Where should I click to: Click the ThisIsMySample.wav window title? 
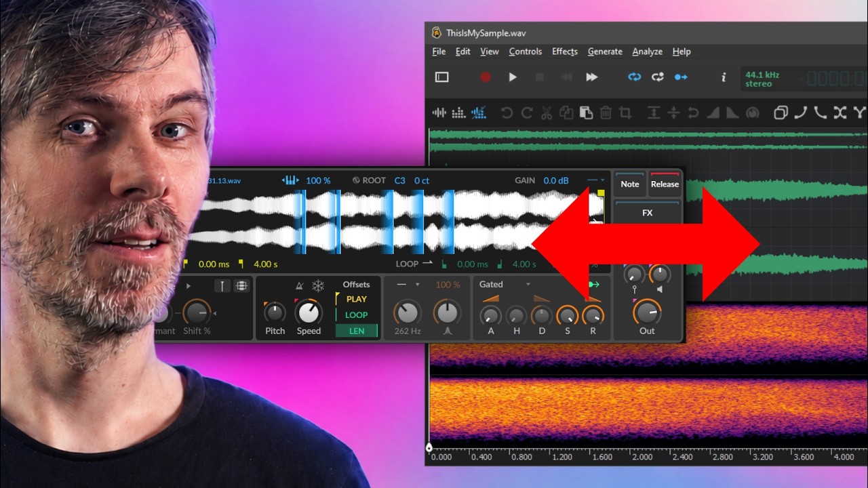coord(486,33)
